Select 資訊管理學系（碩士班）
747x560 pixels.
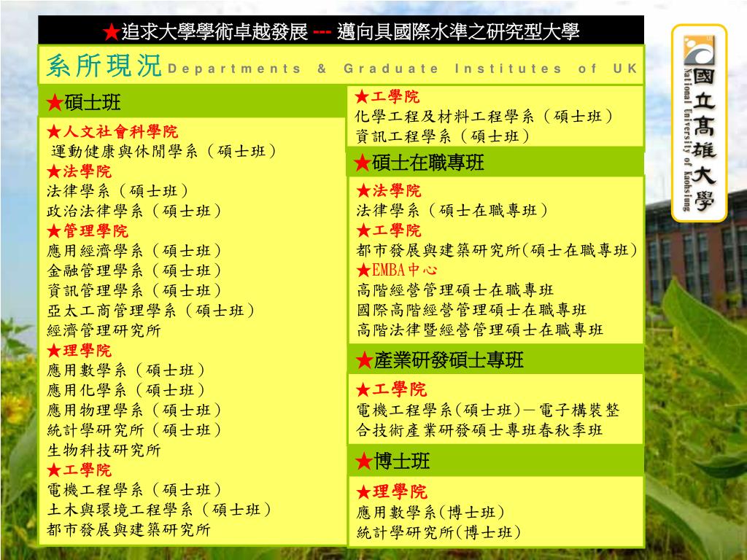tap(134, 291)
